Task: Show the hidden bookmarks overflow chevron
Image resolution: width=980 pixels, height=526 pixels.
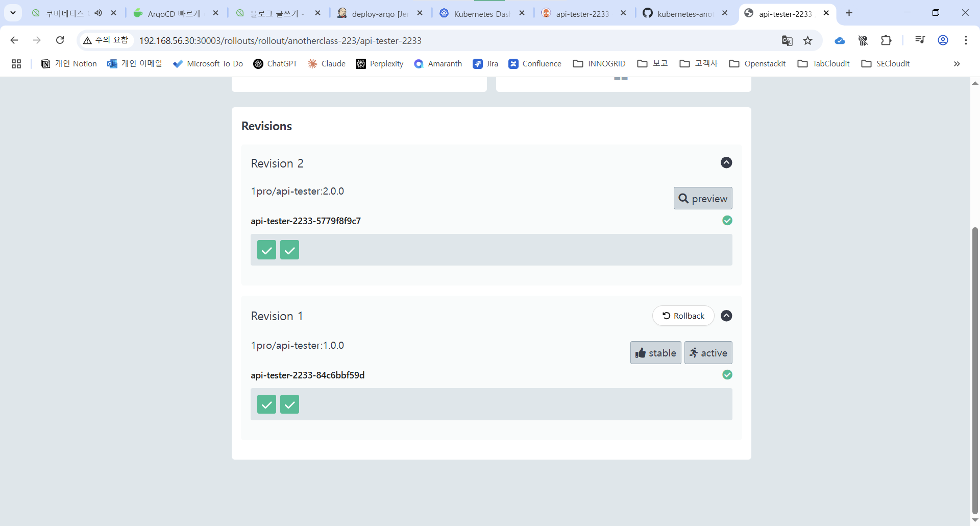Action: pos(957,64)
